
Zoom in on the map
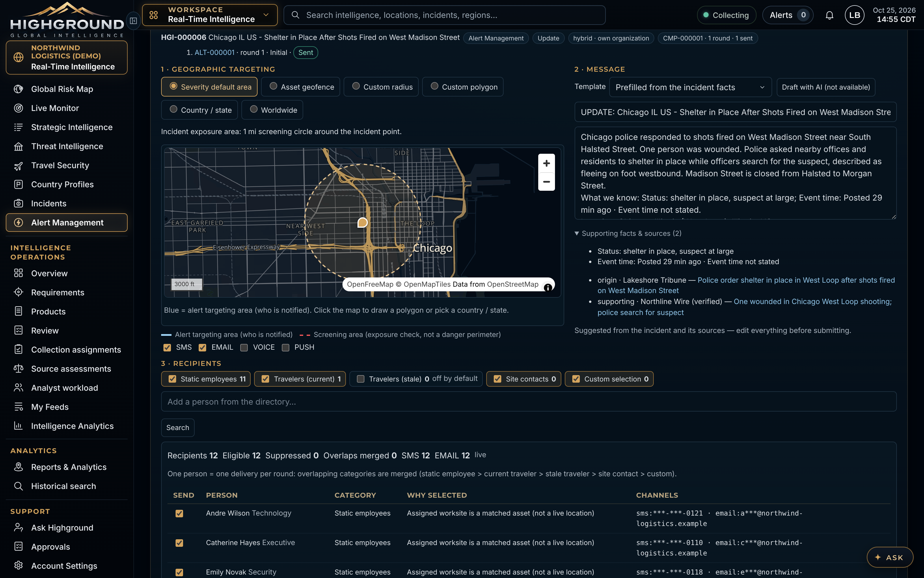(546, 163)
